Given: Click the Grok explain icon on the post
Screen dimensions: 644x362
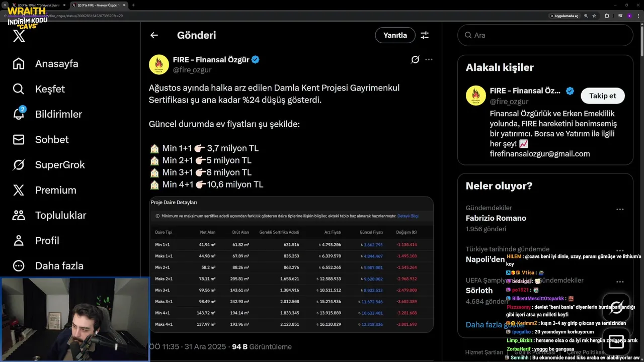Looking at the screenshot, I should [415, 59].
